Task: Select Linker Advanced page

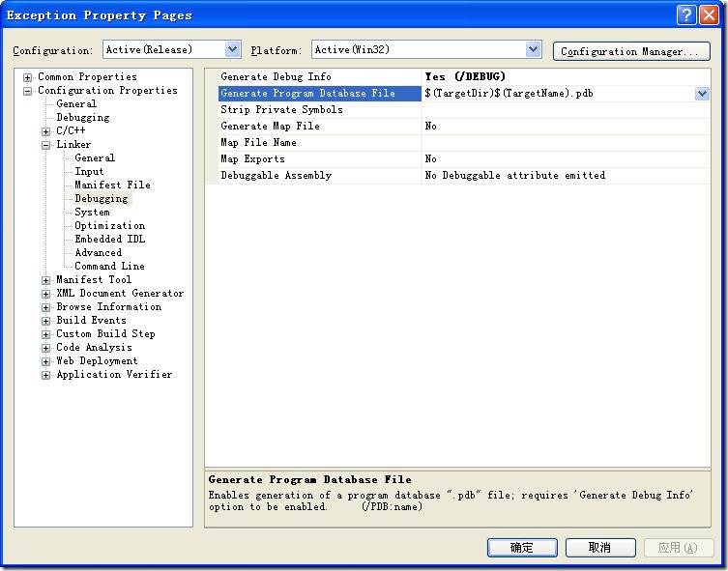Action: click(99, 252)
